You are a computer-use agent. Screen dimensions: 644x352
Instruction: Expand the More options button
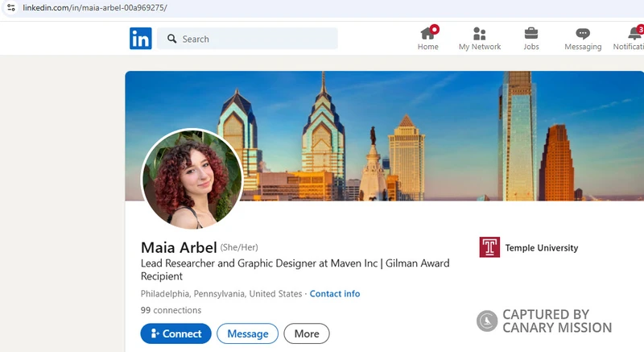[307, 333]
